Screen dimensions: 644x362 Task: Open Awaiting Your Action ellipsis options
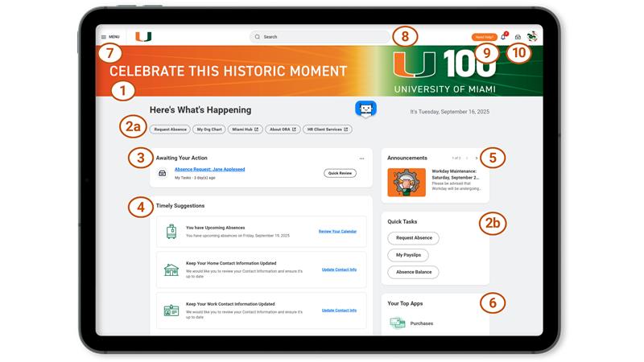[x=361, y=158]
